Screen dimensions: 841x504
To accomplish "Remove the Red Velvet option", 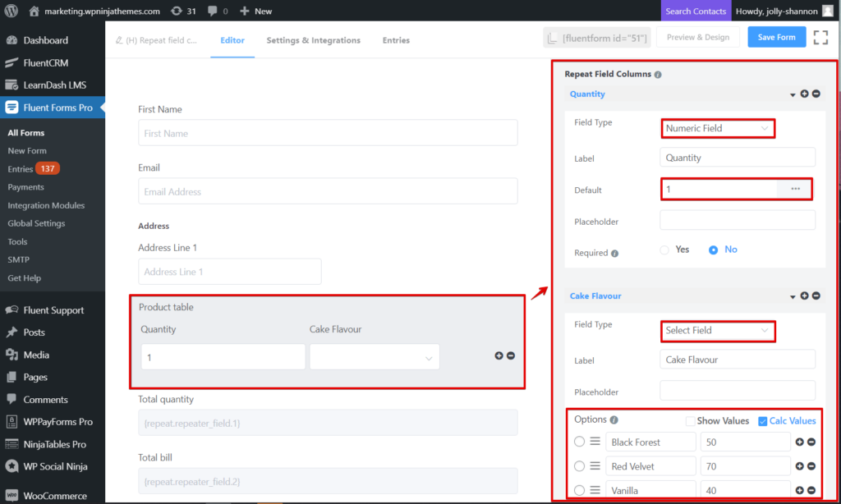I will 811,466.
